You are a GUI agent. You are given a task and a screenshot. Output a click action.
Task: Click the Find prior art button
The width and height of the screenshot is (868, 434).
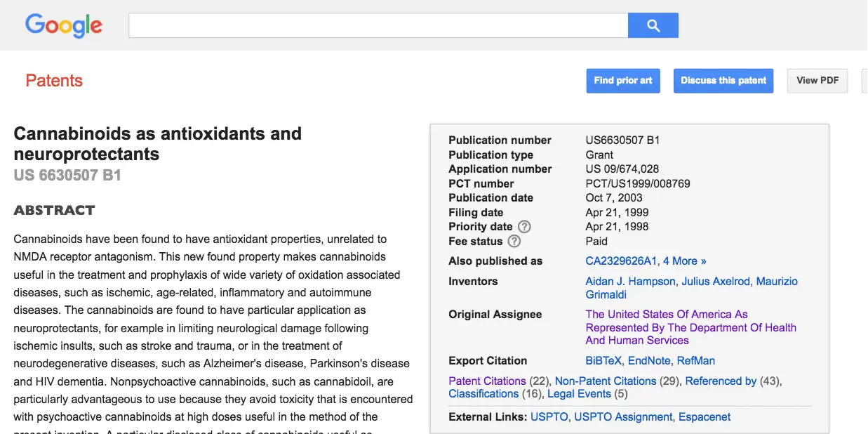coord(622,81)
